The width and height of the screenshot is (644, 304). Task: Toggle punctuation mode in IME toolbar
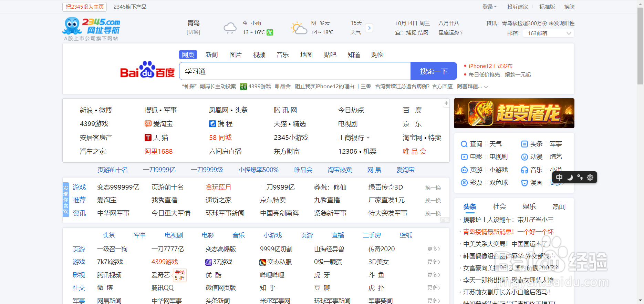click(580, 178)
